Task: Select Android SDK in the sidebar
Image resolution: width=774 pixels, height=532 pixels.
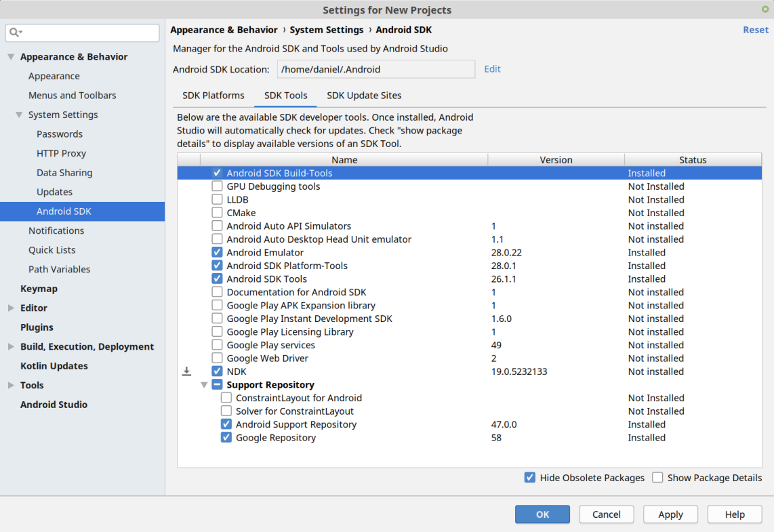Action: [83, 211]
